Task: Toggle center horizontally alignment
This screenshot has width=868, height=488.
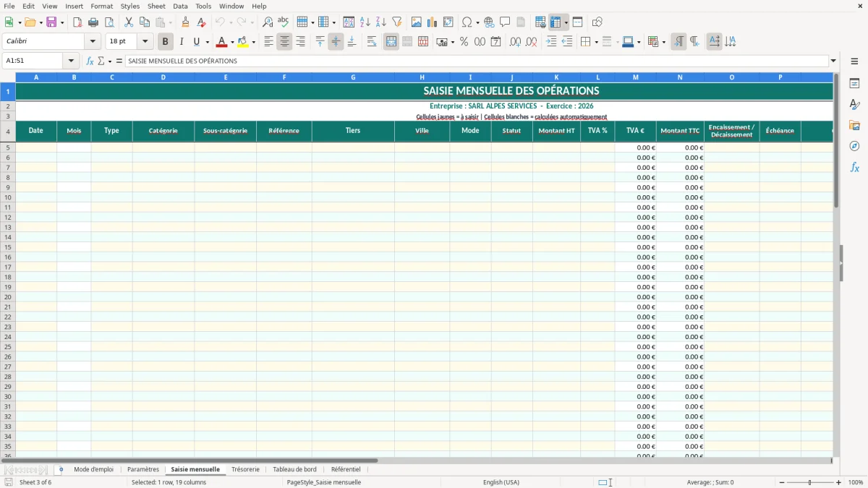Action: pos(284,42)
